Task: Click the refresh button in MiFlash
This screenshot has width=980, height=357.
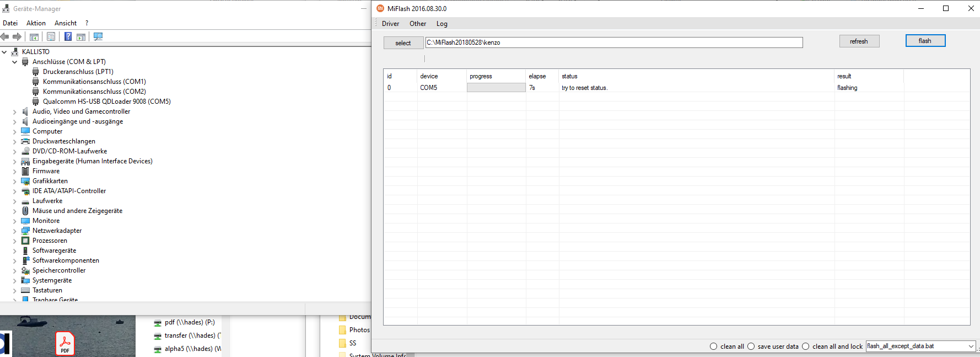Action: click(x=859, y=41)
